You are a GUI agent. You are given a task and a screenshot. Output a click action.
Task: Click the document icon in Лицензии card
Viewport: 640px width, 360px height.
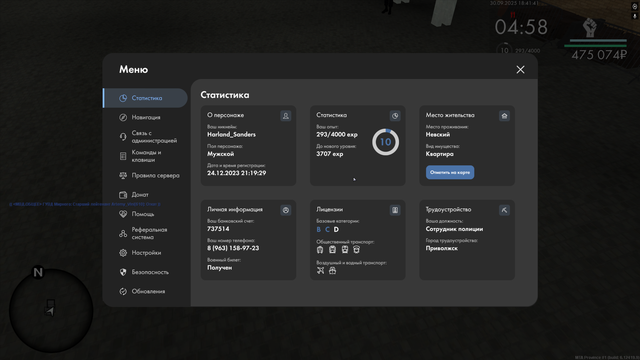395,210
